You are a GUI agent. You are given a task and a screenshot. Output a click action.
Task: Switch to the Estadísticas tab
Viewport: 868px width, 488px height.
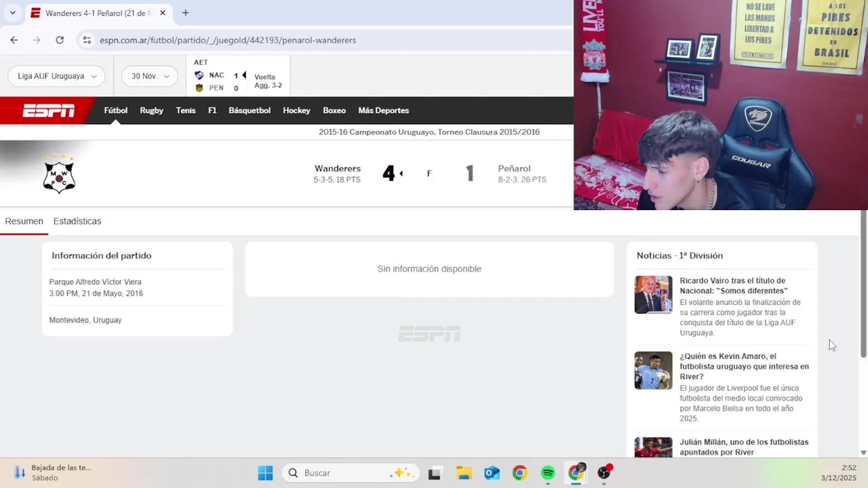(77, 221)
